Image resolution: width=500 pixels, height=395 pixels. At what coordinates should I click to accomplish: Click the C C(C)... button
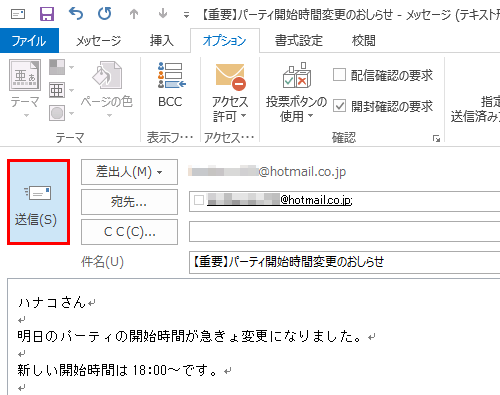pyautogui.click(x=129, y=232)
